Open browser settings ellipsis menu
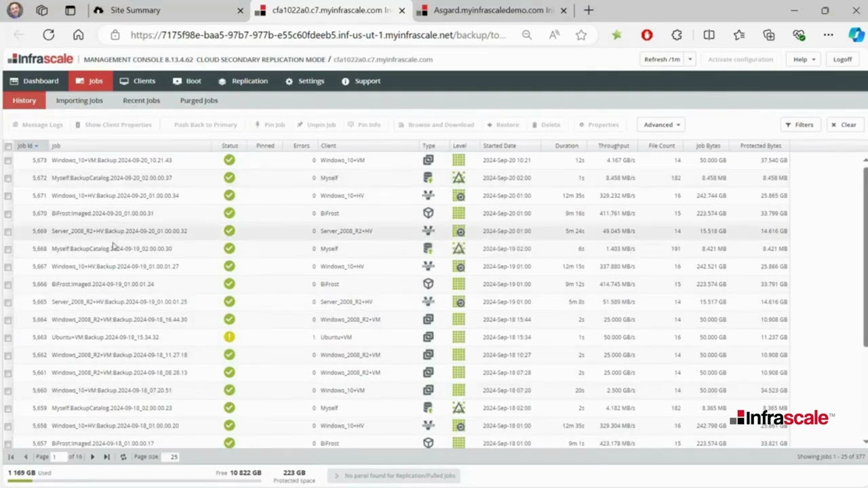This screenshot has height=488, width=868. click(828, 35)
